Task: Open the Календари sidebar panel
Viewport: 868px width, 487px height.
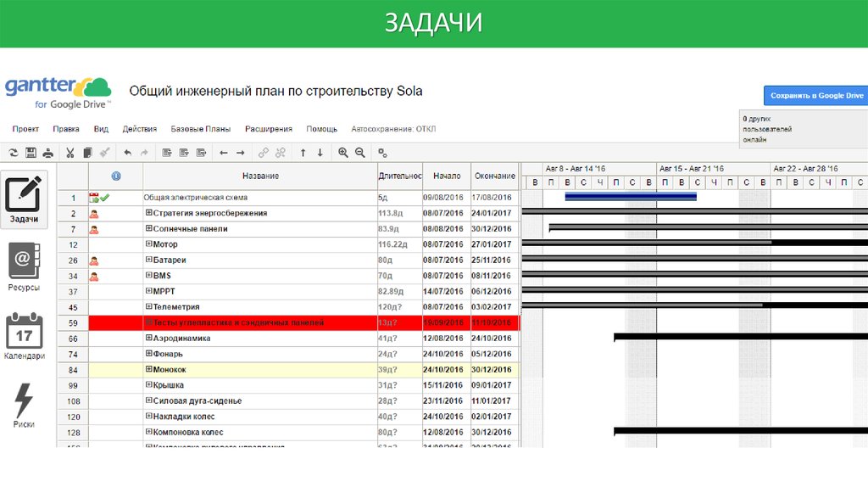Action: click(24, 336)
